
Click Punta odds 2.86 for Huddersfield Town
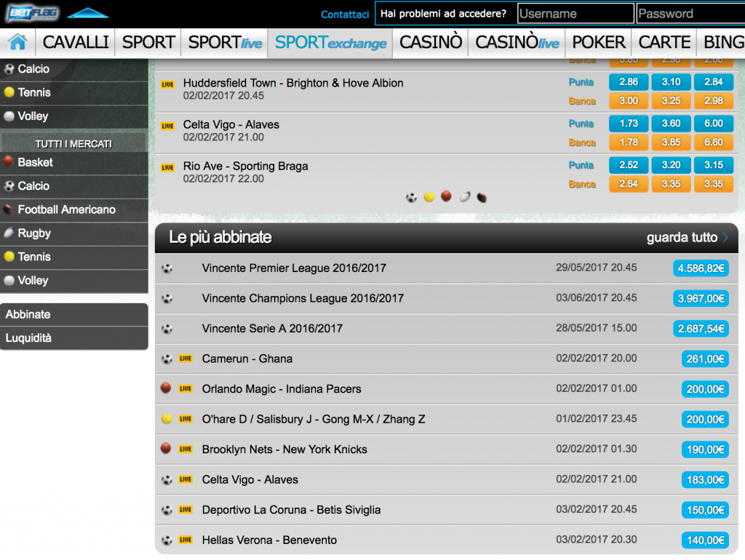coord(629,81)
